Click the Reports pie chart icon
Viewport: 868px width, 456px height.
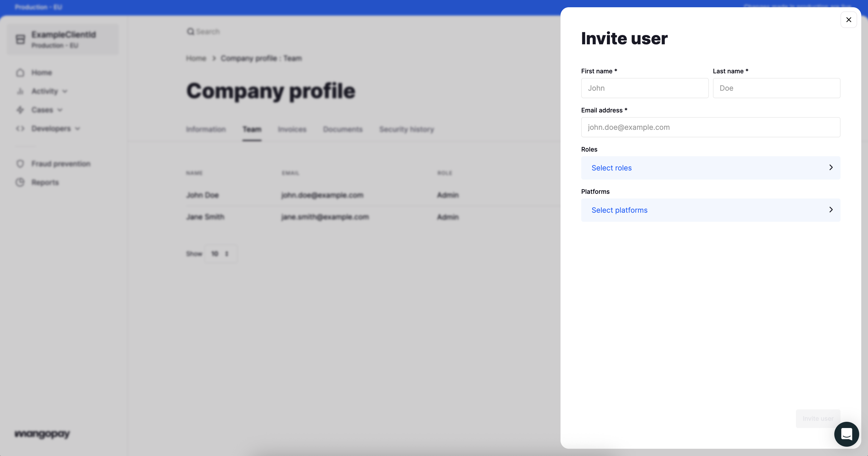point(20,182)
